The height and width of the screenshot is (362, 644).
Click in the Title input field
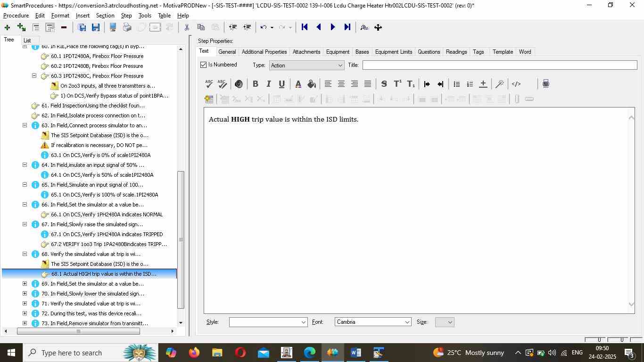click(499, 66)
